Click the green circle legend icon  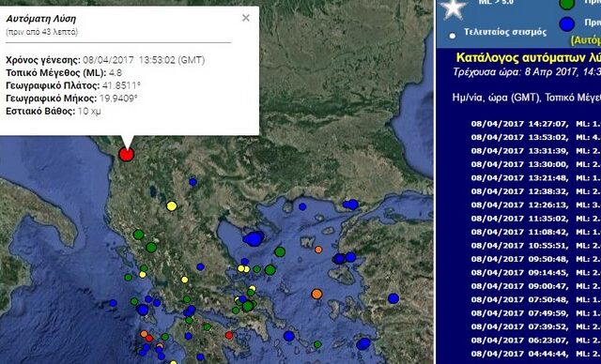pyautogui.click(x=567, y=4)
